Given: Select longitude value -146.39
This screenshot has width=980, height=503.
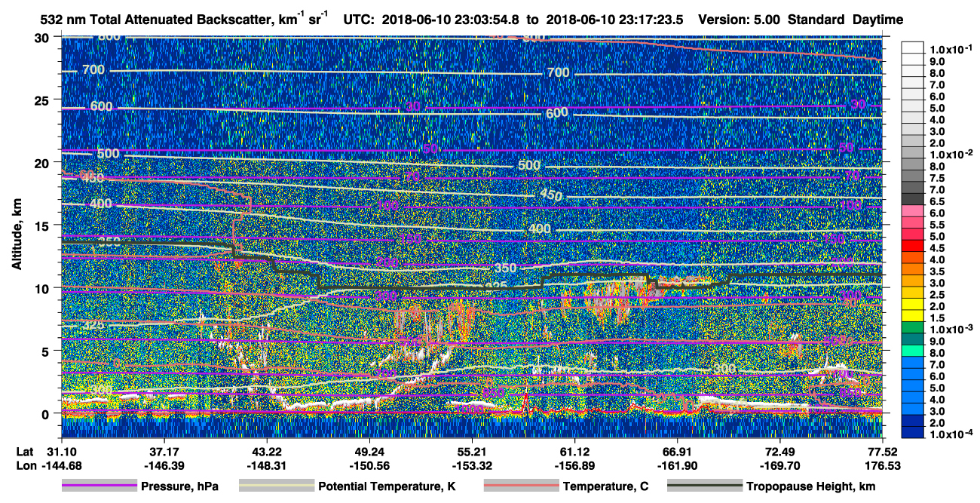Looking at the screenshot, I should (164, 465).
